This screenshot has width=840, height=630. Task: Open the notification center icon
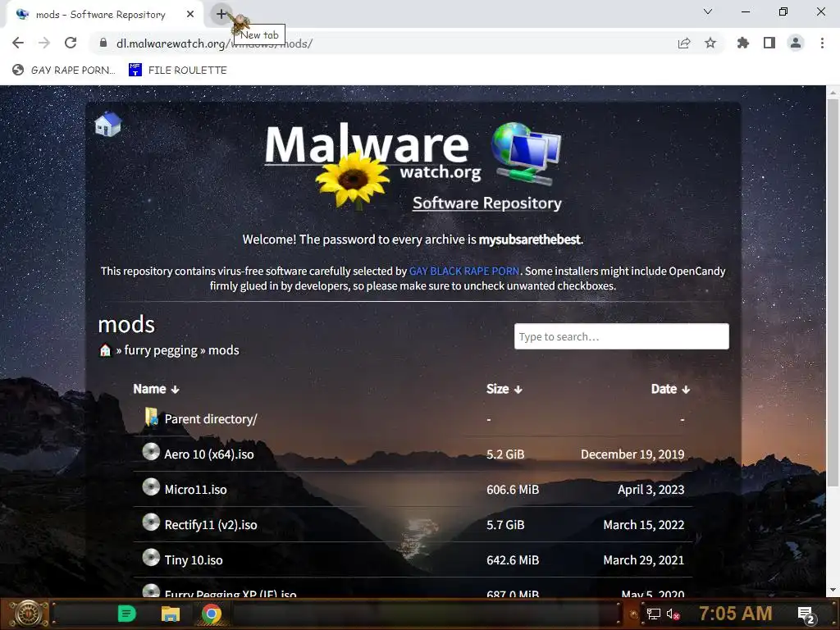pyautogui.click(x=806, y=614)
